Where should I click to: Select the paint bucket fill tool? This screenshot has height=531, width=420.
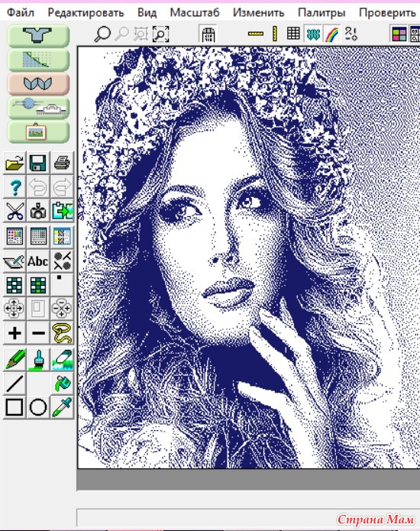point(63,383)
